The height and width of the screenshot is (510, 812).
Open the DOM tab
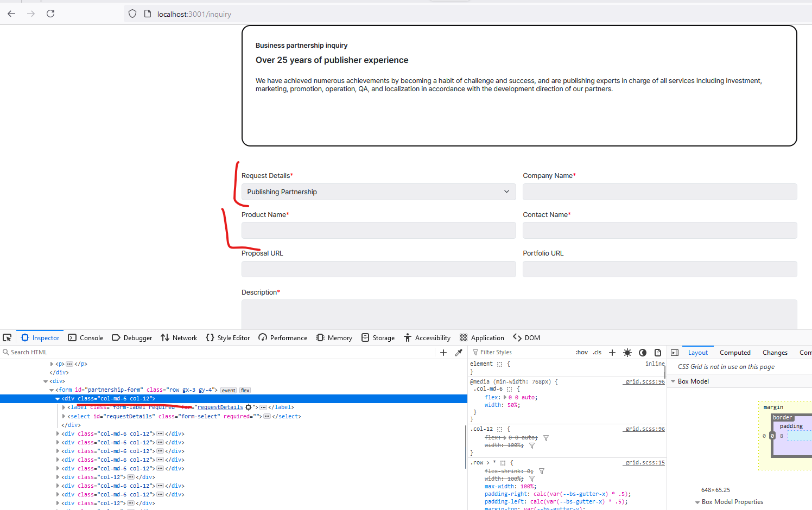(x=526, y=337)
